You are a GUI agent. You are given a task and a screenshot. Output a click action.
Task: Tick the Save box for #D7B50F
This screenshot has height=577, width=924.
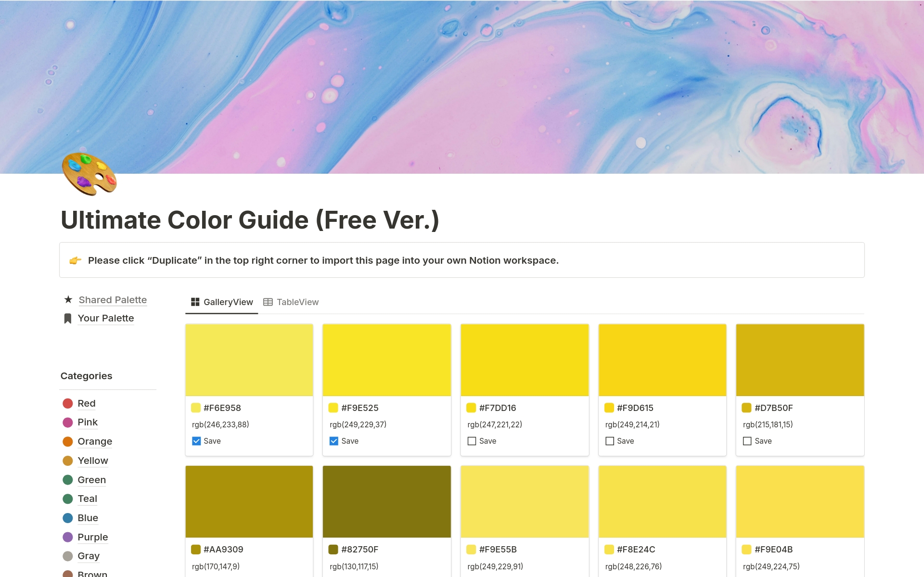[747, 441]
